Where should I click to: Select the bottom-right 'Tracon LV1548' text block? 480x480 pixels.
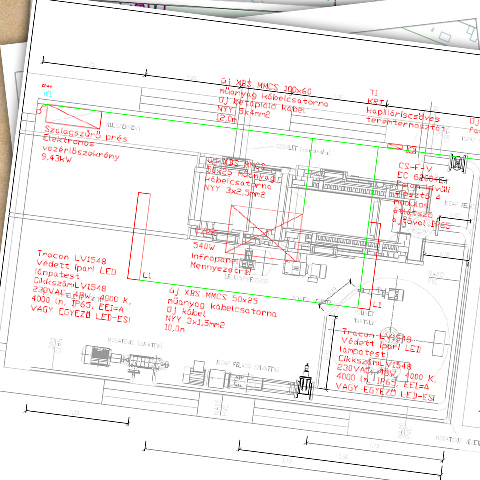tap(386, 364)
